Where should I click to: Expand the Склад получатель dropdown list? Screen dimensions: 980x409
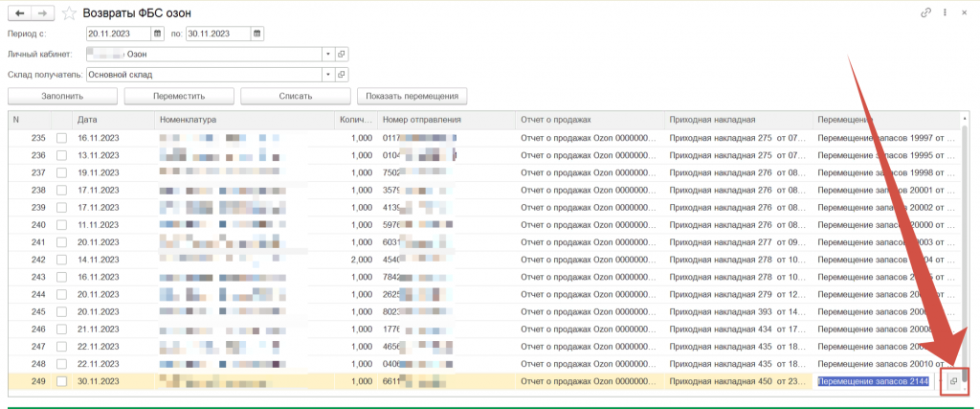point(327,74)
